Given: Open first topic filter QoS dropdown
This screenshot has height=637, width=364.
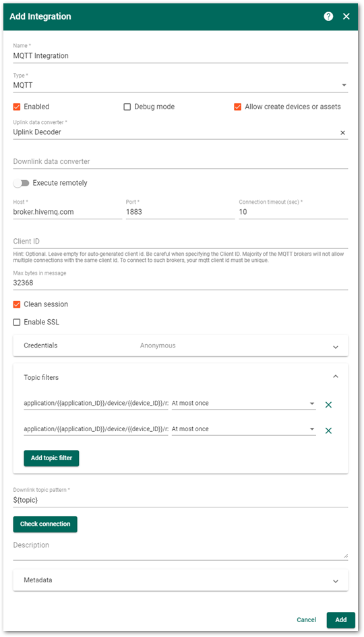Looking at the screenshot, I should click(243, 404).
